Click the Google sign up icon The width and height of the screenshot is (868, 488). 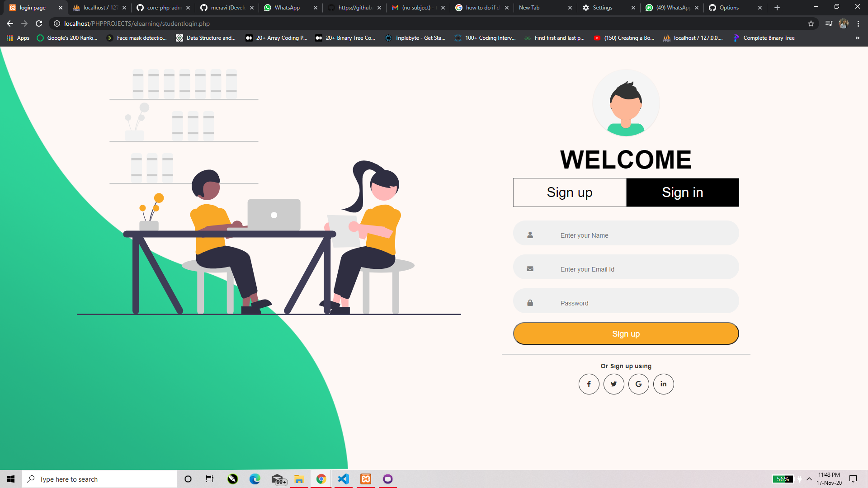click(x=638, y=384)
